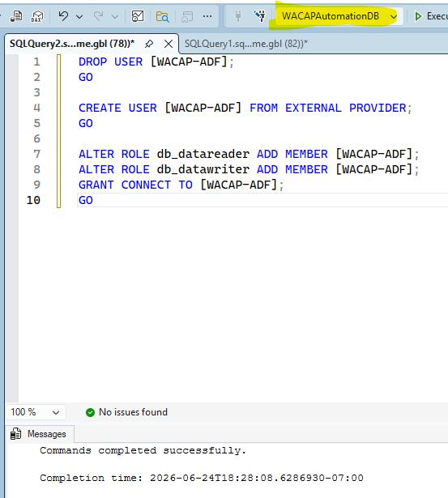
Task: Click the Undo arrow icon
Action: [x=63, y=15]
